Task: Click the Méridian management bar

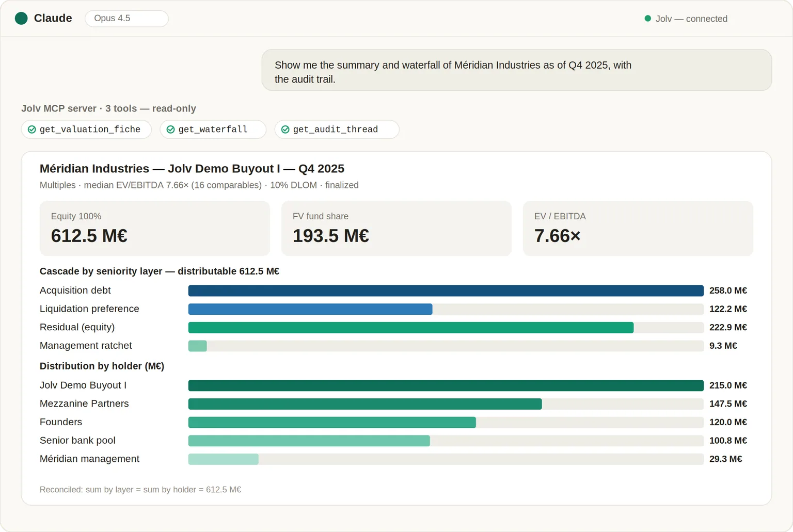Action: pyautogui.click(x=224, y=459)
